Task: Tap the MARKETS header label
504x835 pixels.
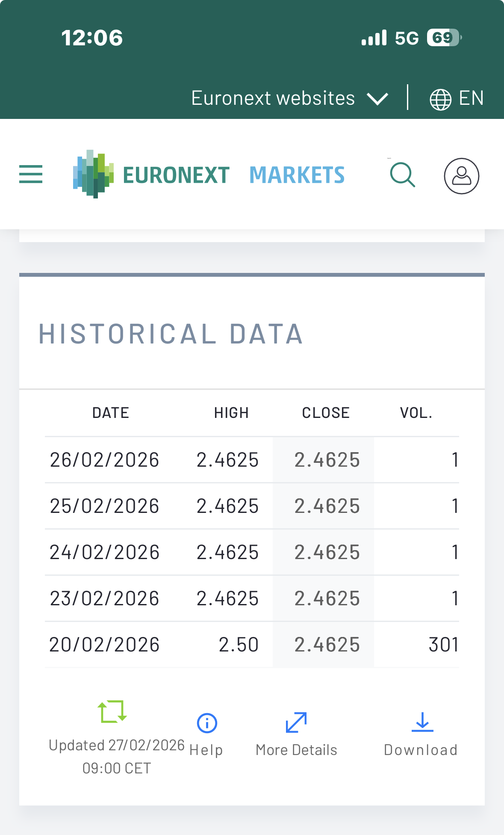Action: (x=297, y=175)
